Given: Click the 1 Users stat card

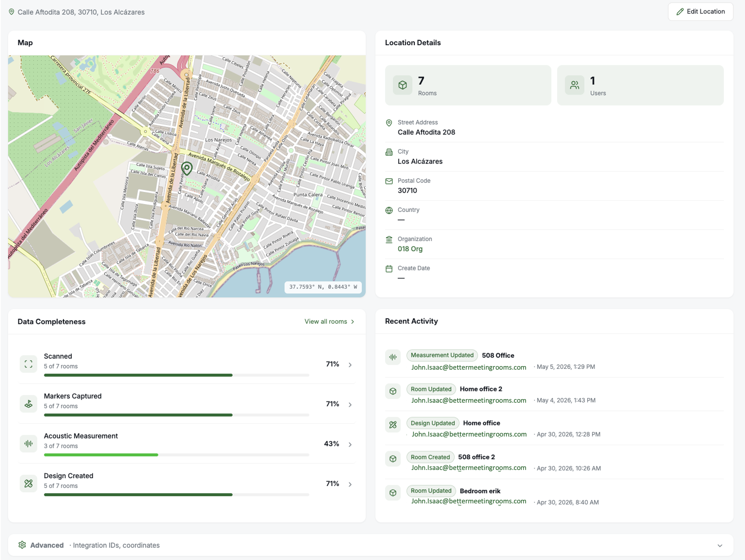Looking at the screenshot, I should (640, 85).
